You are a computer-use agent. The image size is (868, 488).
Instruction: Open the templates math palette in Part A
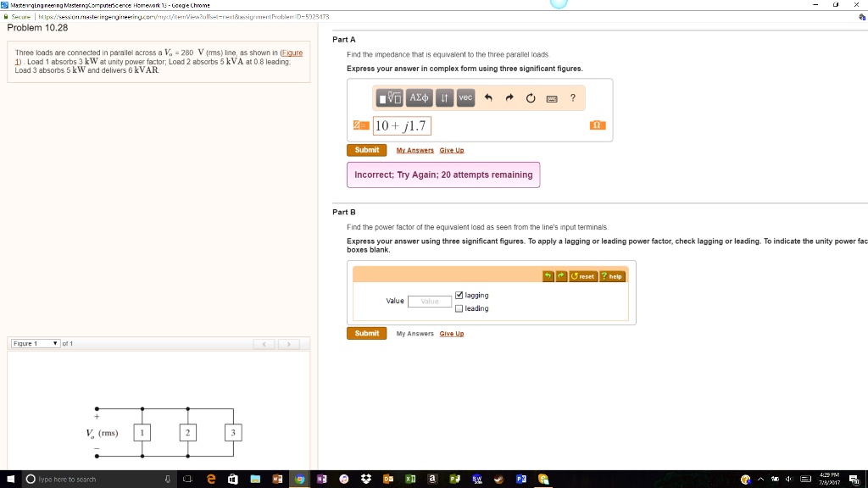click(390, 98)
